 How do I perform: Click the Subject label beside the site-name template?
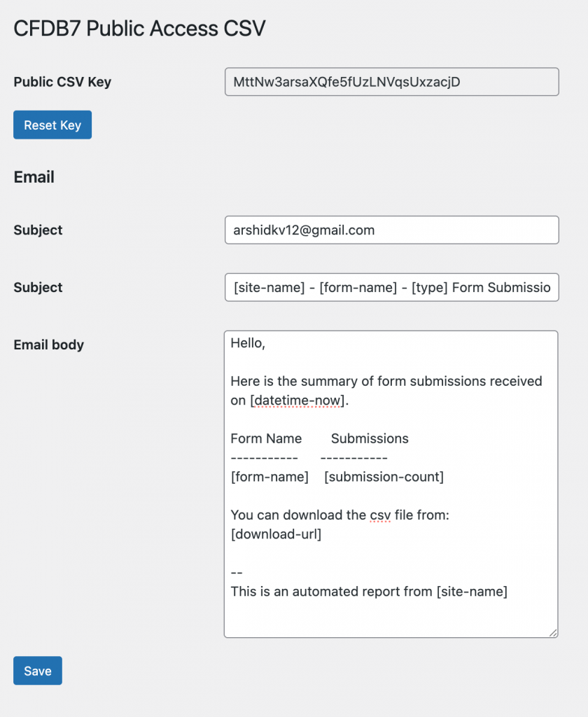[38, 288]
